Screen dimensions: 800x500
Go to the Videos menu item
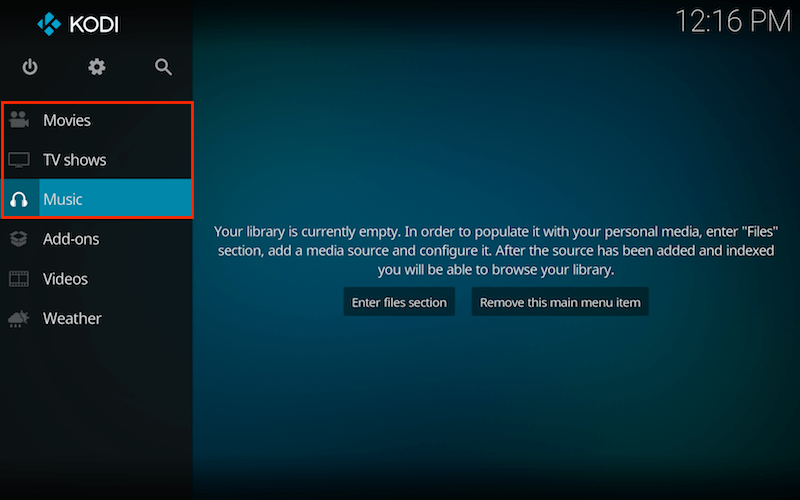97,279
